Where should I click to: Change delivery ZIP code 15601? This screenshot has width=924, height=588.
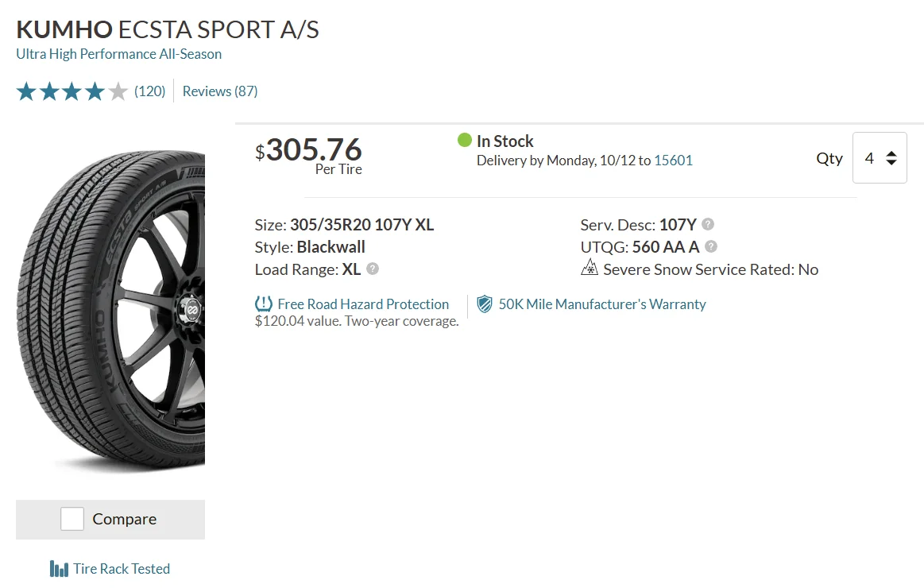click(674, 161)
